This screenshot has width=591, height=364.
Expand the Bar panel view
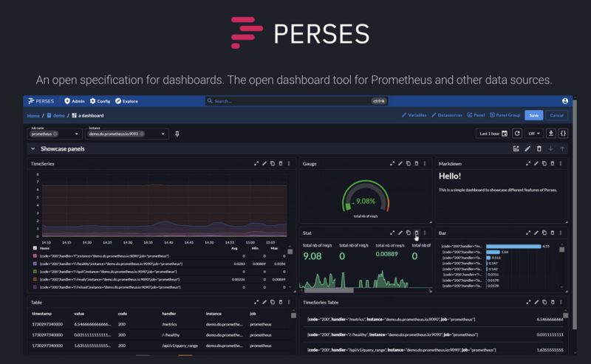(528, 233)
